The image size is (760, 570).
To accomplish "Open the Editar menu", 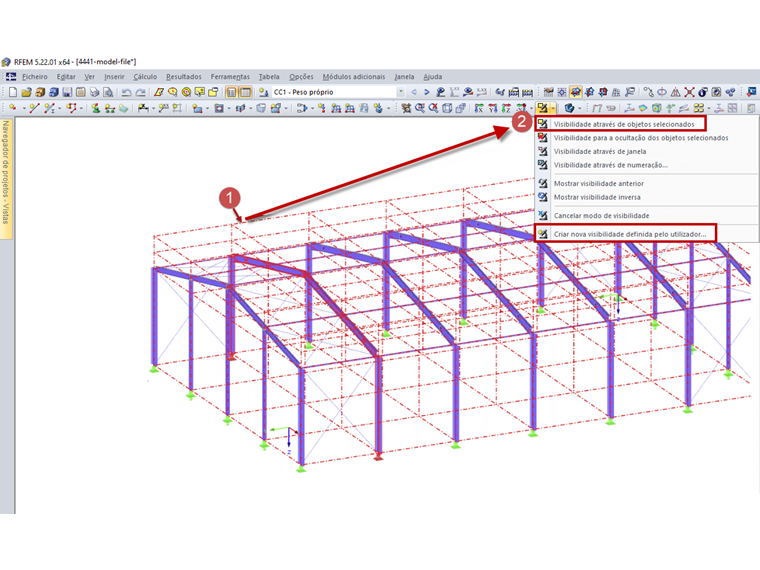I will pos(66,77).
